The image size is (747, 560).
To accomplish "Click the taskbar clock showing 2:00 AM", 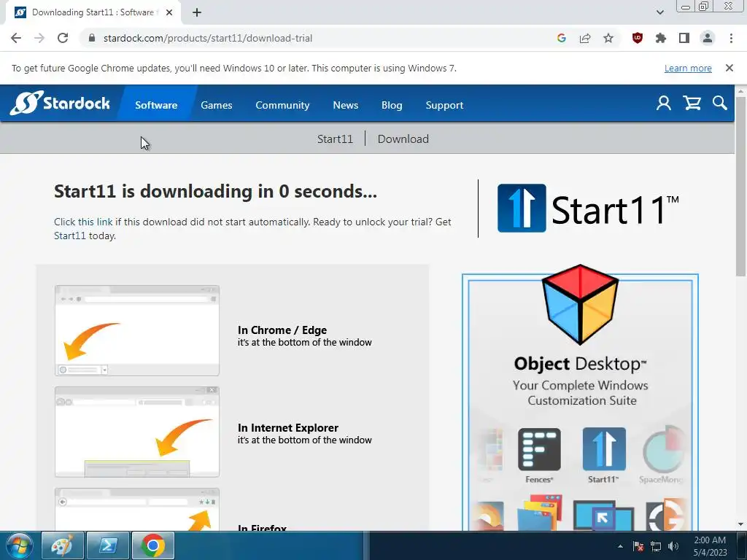I will [710, 546].
